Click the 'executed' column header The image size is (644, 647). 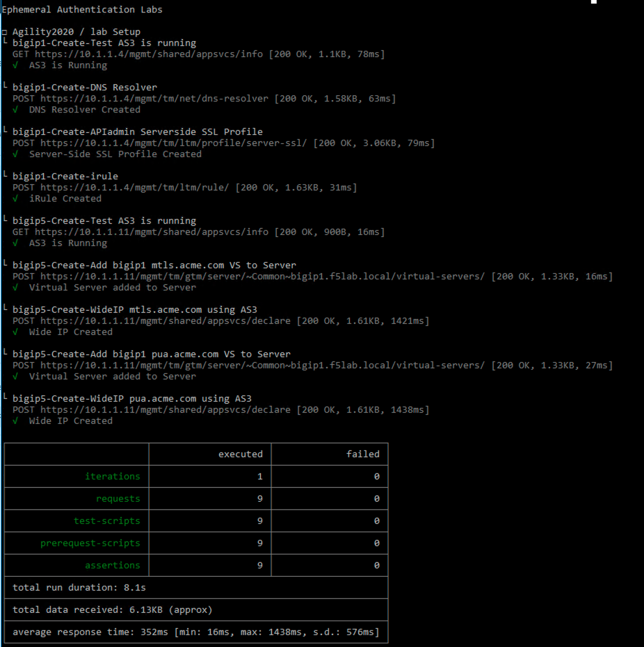pyautogui.click(x=240, y=454)
